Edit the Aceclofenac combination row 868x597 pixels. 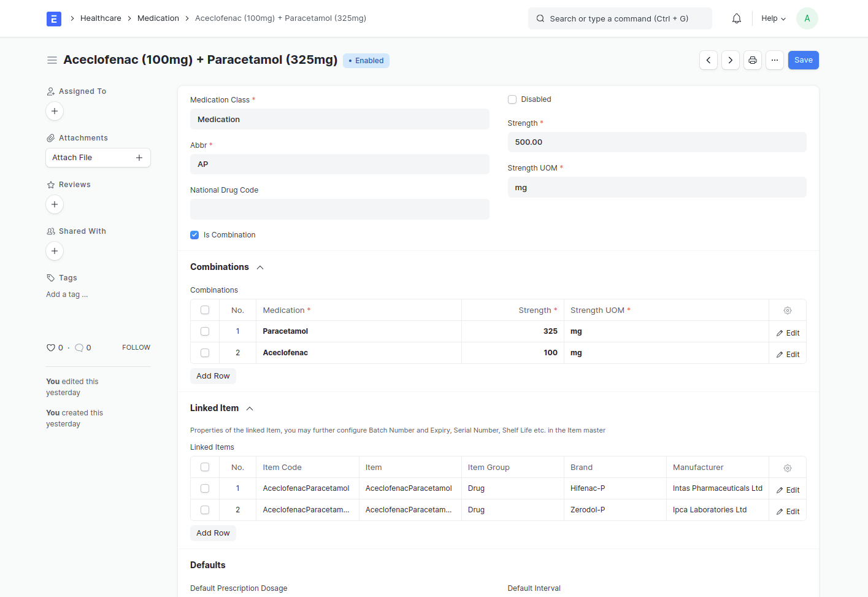[788, 355]
